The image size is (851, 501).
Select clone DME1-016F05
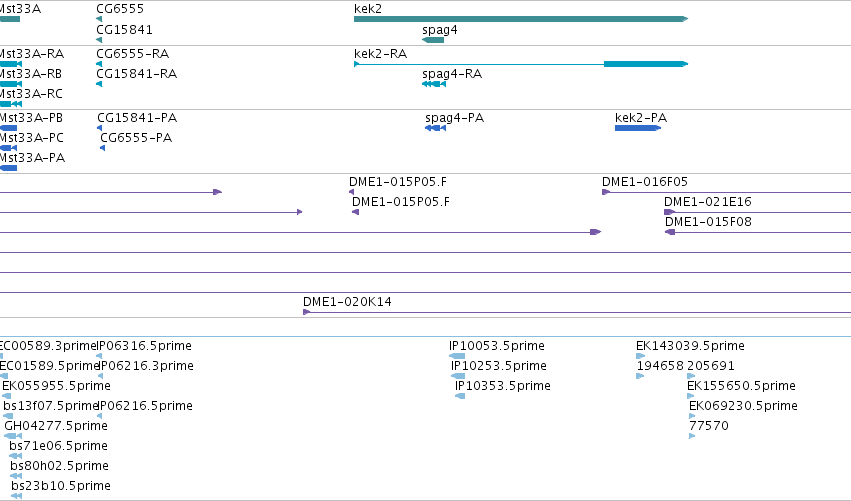tap(726, 192)
